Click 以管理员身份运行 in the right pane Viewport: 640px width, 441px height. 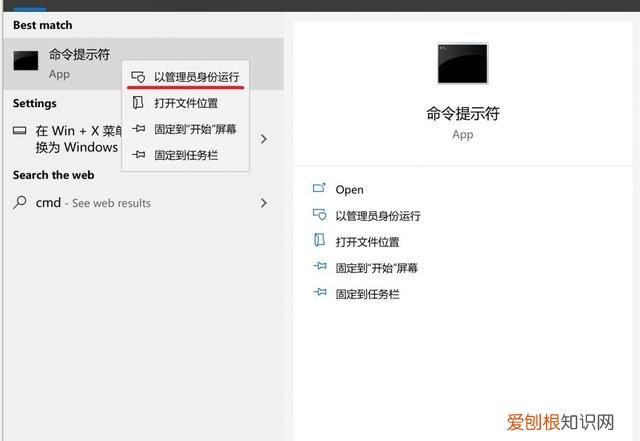(378, 216)
